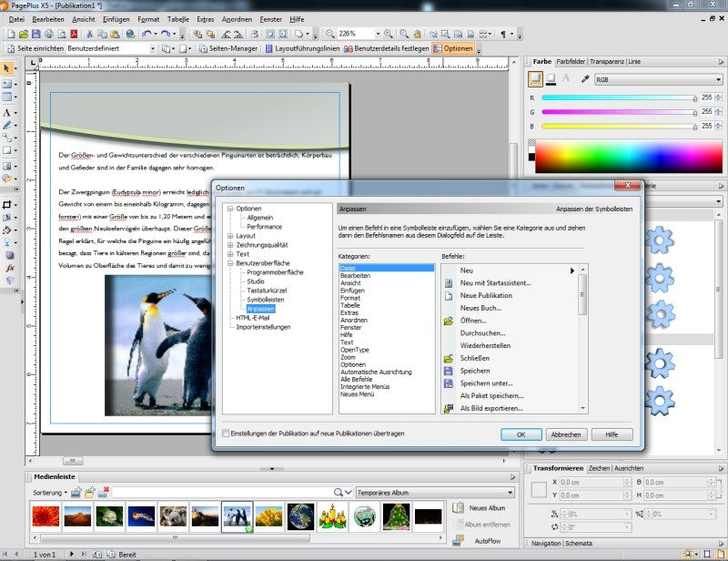The image size is (728, 561).
Task: Open the Benutzerdefiniert page size dropdown
Action: (152, 48)
